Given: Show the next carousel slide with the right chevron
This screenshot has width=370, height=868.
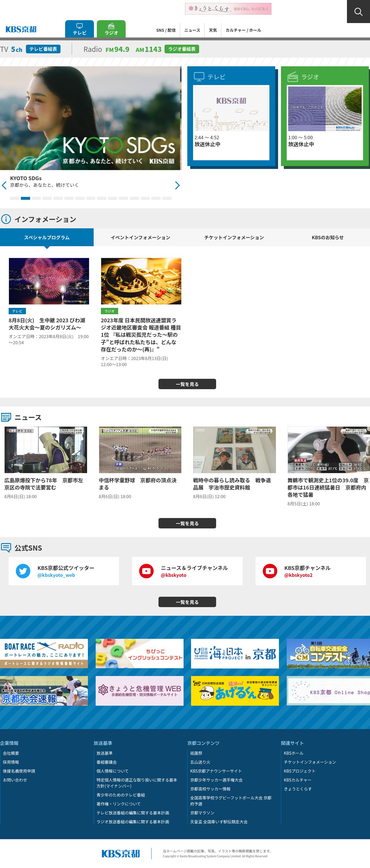Looking at the screenshot, I should point(177,185).
